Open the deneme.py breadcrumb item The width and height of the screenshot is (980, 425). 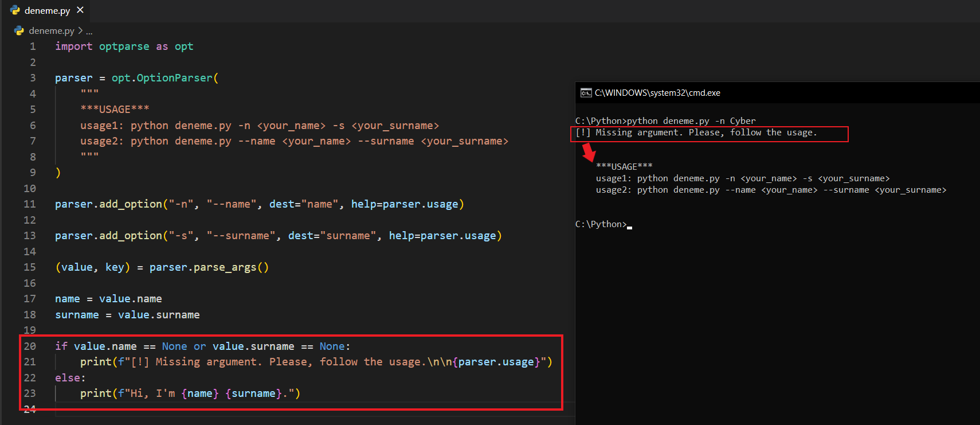point(52,31)
